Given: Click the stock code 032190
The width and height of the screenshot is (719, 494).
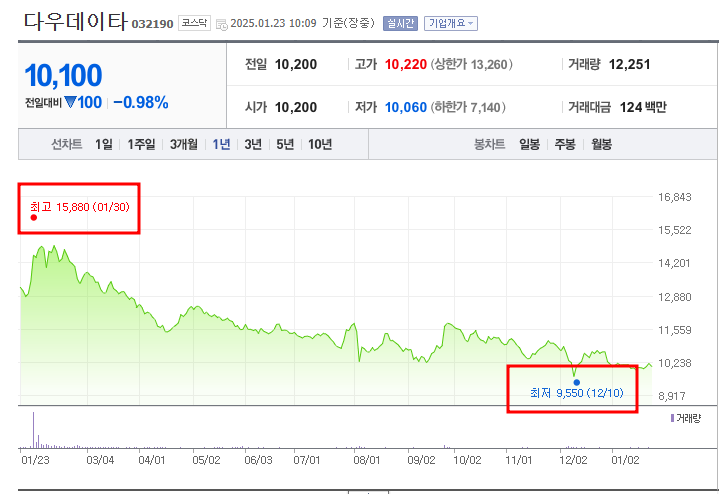Looking at the screenshot, I should 152,24.
